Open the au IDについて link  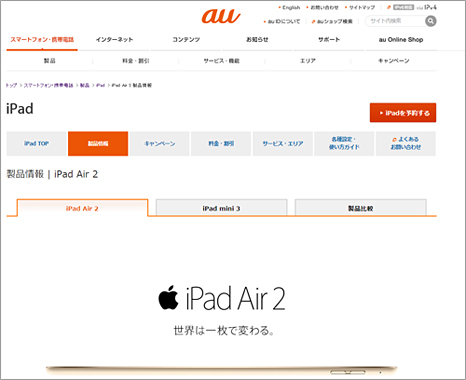click(x=284, y=21)
